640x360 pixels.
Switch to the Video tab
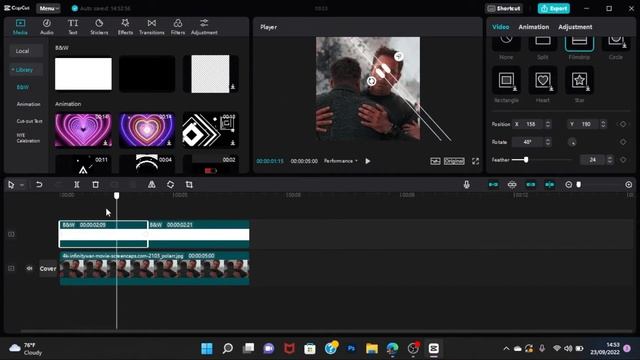tap(500, 27)
